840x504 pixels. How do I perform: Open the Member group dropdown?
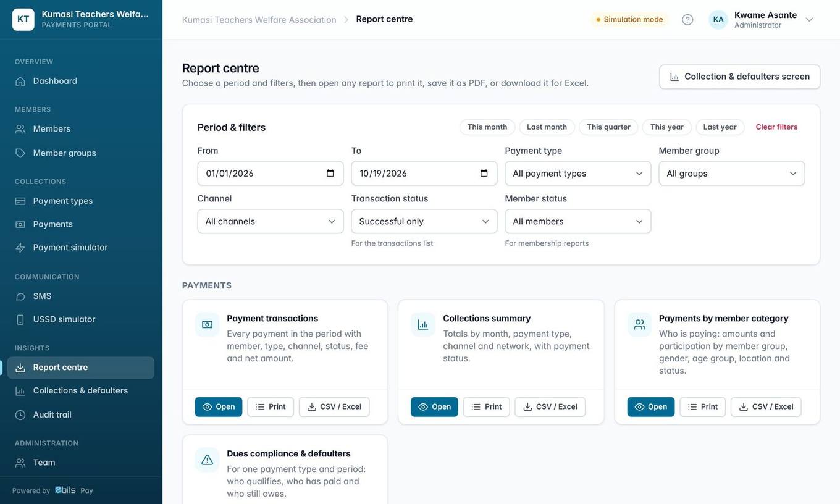(732, 174)
